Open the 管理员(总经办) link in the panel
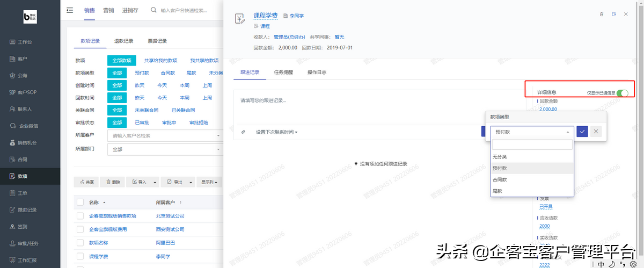Screen dimensions: 644x268 (x=289, y=37)
